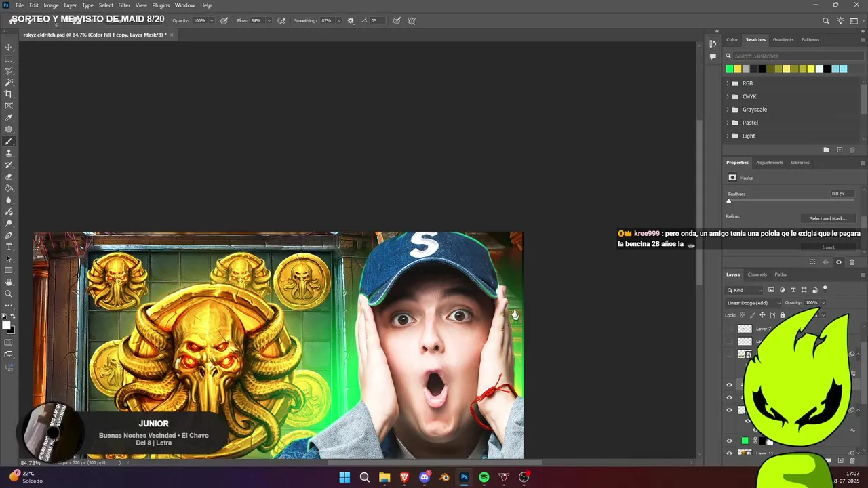Click the Feather slider handle
The image size is (868, 488).
pos(729,201)
